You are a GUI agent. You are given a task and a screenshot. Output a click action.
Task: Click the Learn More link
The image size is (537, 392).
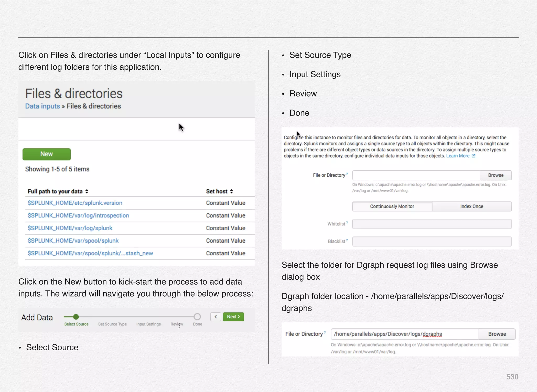tap(458, 156)
